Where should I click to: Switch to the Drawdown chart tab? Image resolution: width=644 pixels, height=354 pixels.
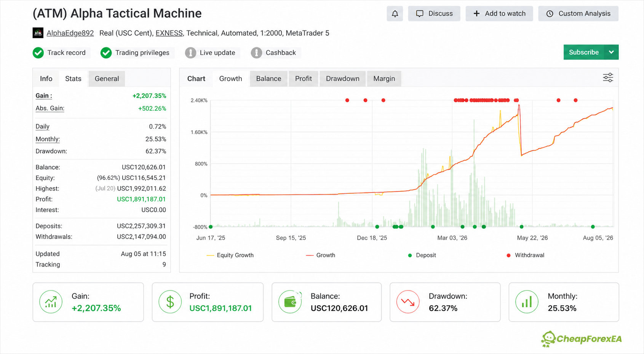[343, 79]
